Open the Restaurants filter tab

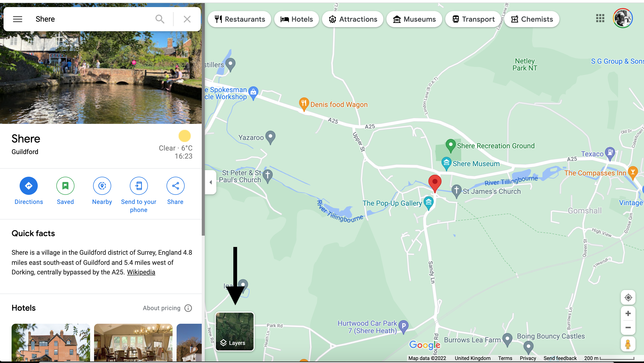coord(239,19)
